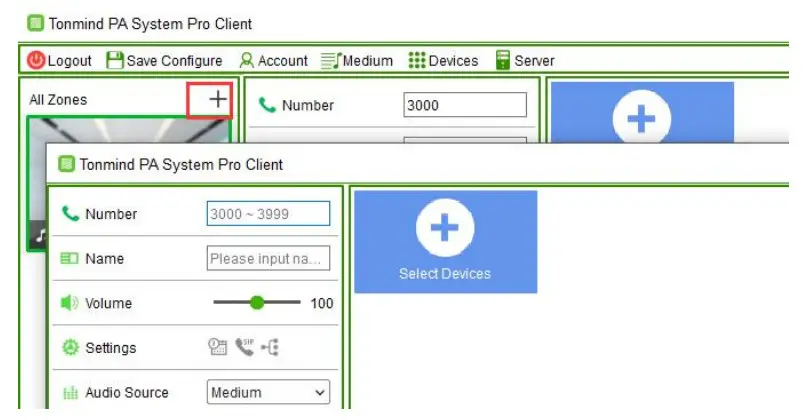The height and width of the screenshot is (420, 809).
Task: Open the Medium section from the toolbar
Action: [x=357, y=60]
